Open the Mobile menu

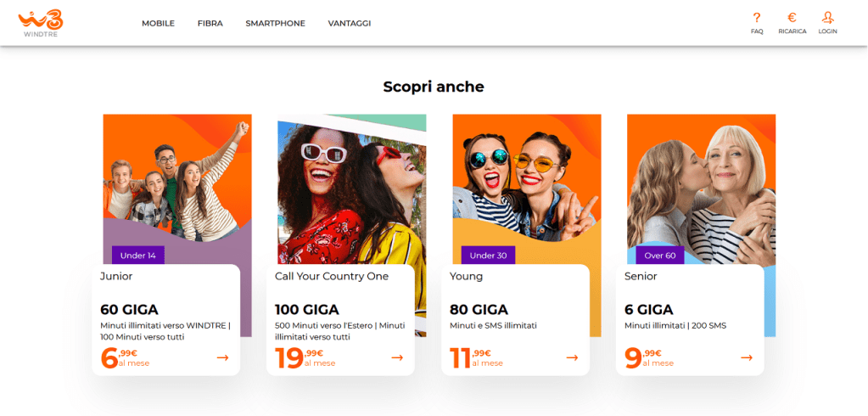coord(158,24)
